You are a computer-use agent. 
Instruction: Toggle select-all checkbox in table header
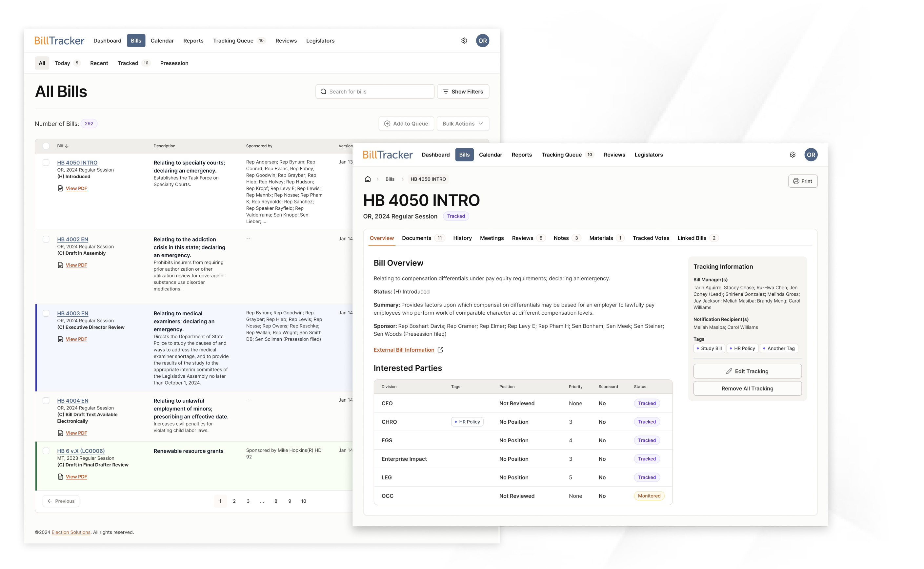click(x=46, y=146)
